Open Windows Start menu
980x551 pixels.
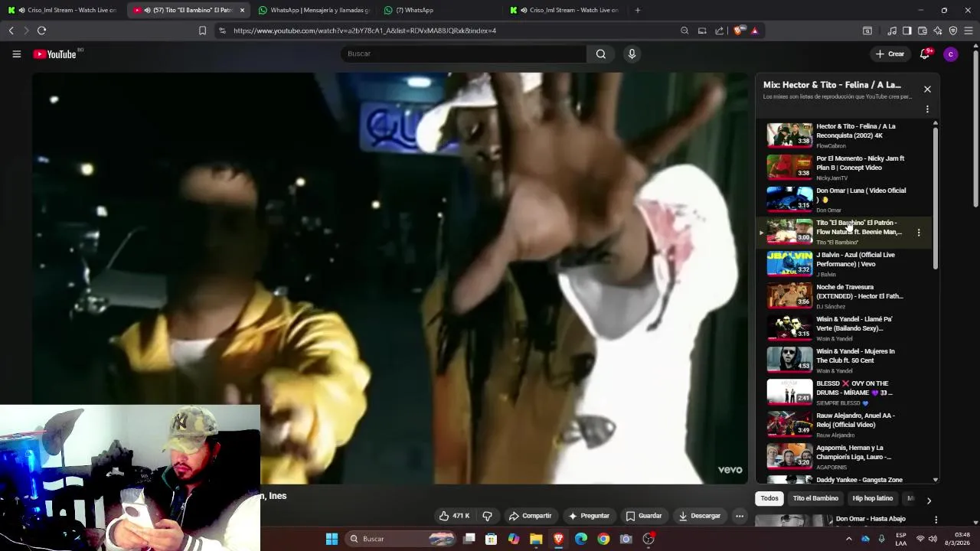332,539
